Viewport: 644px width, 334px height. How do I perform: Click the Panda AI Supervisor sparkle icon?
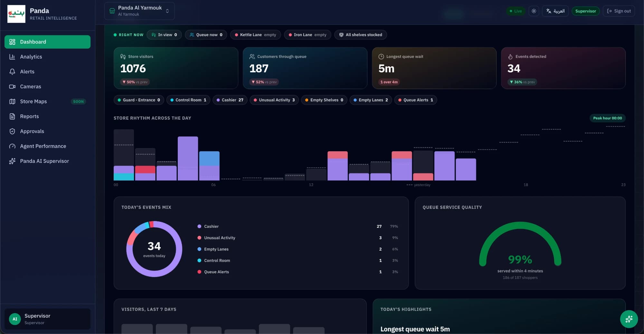pos(12,161)
